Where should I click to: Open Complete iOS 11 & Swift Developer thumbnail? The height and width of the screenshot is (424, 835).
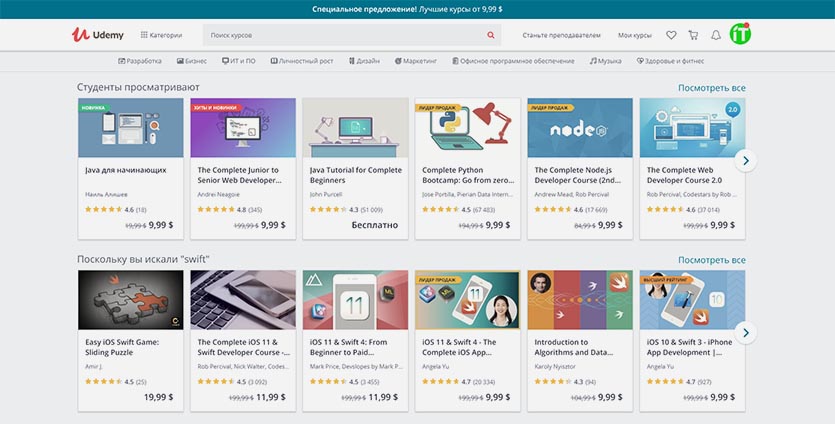243,300
